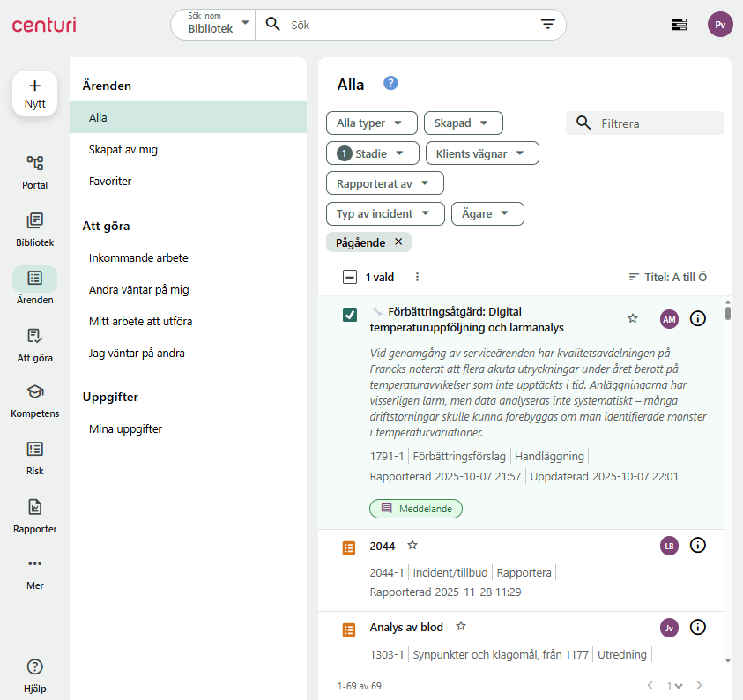Viewport: 743px width, 700px height.
Task: Go to Kompetens in the sidebar
Action: [34, 392]
